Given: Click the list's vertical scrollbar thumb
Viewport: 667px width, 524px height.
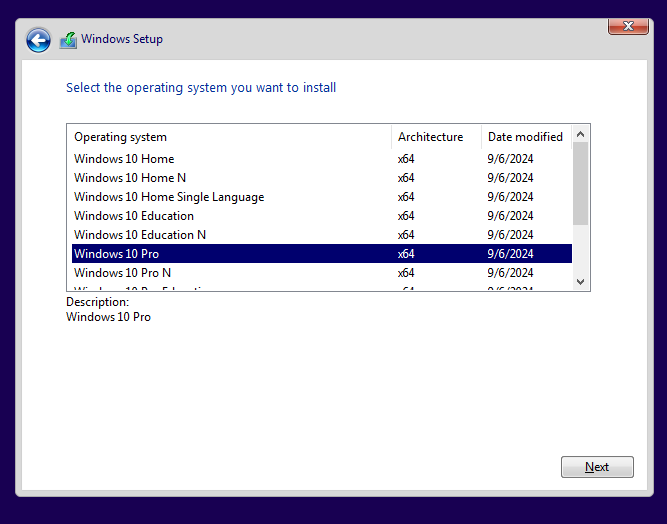Looking at the screenshot, I should (580, 184).
